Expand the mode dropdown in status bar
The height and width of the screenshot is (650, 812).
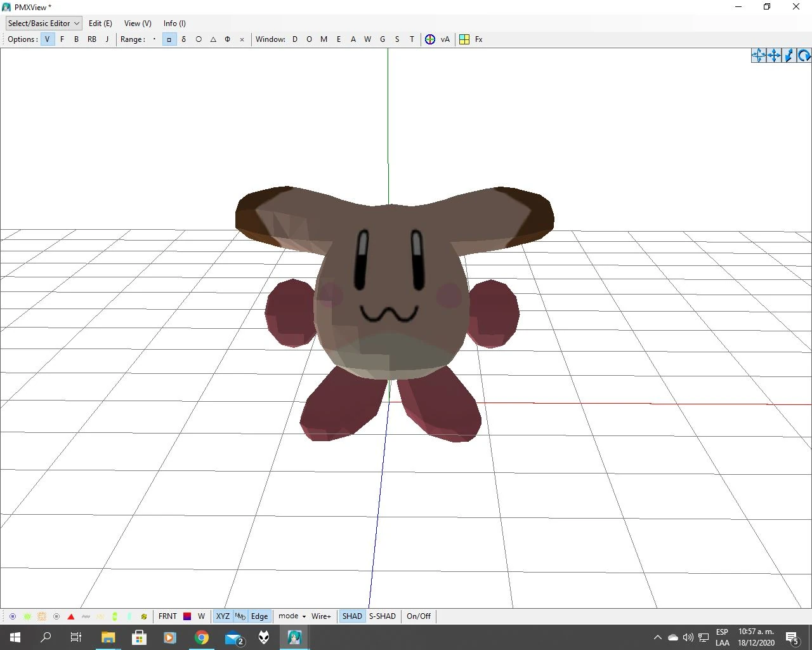pos(292,616)
